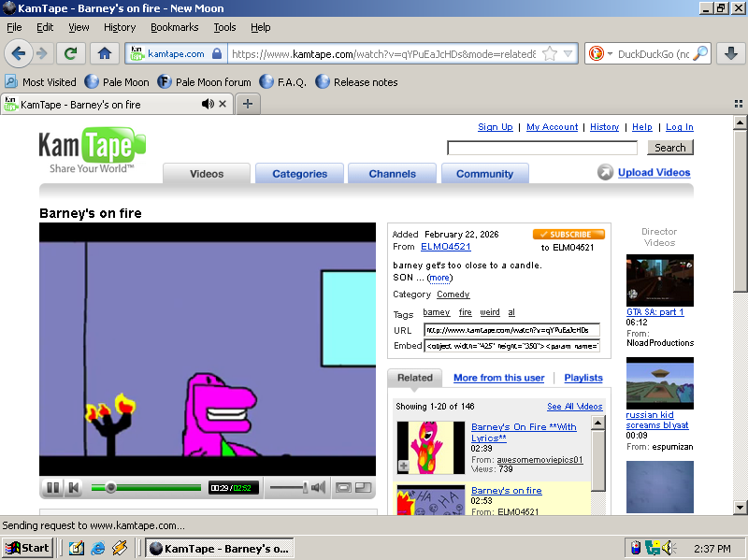Toggle the player's full screen icon
The image size is (748, 560).
click(x=364, y=487)
